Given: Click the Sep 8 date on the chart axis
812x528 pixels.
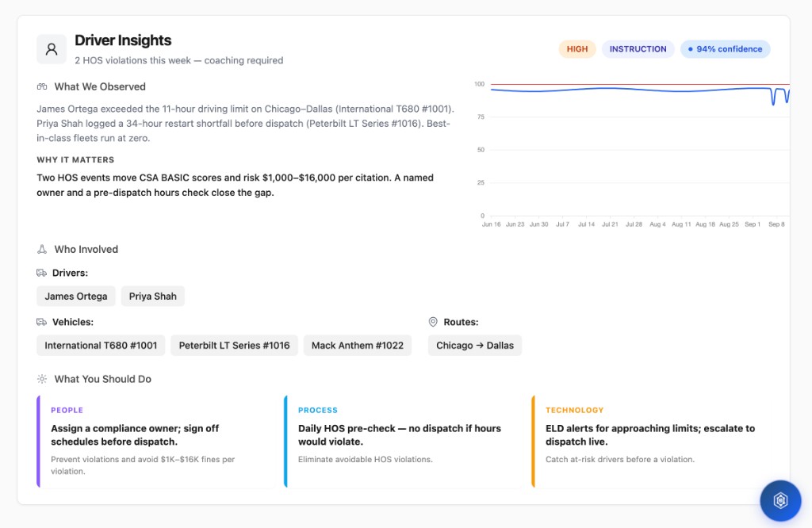Looking at the screenshot, I should 776,224.
